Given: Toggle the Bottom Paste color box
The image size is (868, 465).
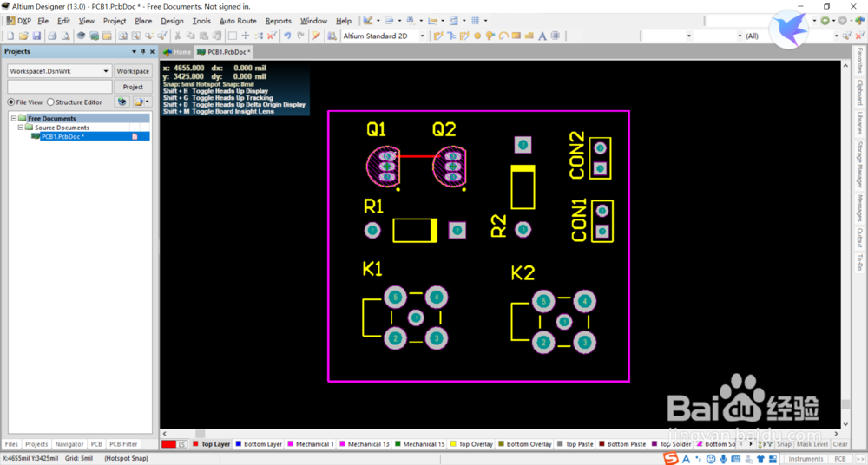Looking at the screenshot, I should point(602,444).
